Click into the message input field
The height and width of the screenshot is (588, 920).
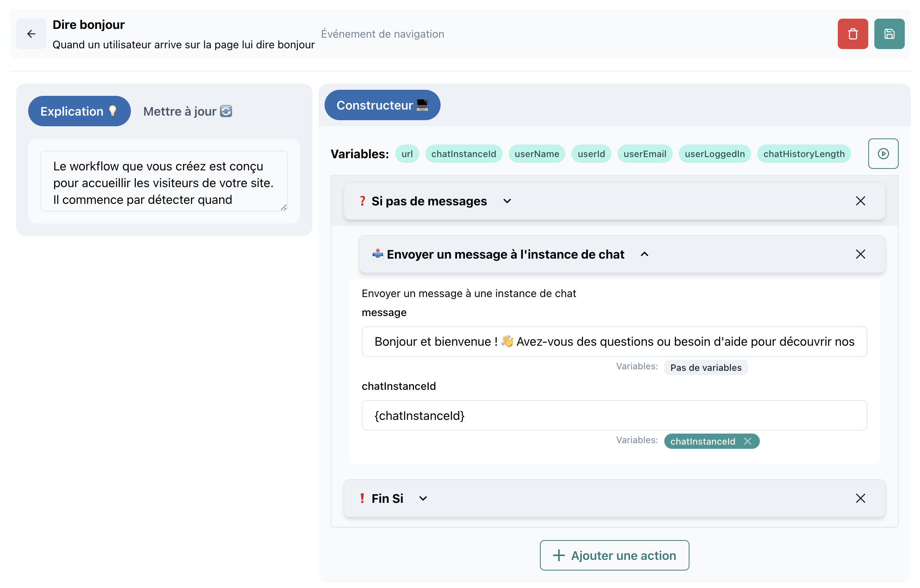coord(614,341)
